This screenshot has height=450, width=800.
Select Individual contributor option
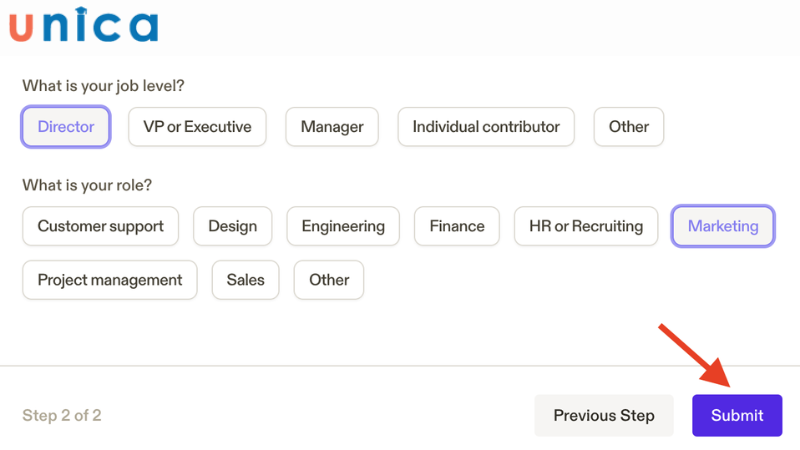click(x=486, y=127)
